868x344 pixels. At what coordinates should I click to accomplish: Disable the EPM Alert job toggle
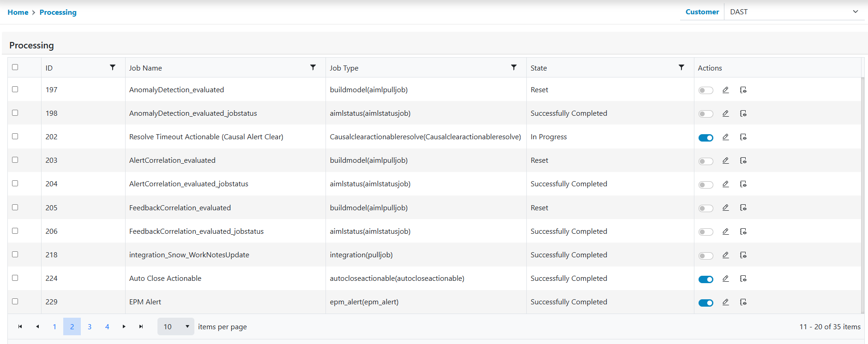(705, 303)
